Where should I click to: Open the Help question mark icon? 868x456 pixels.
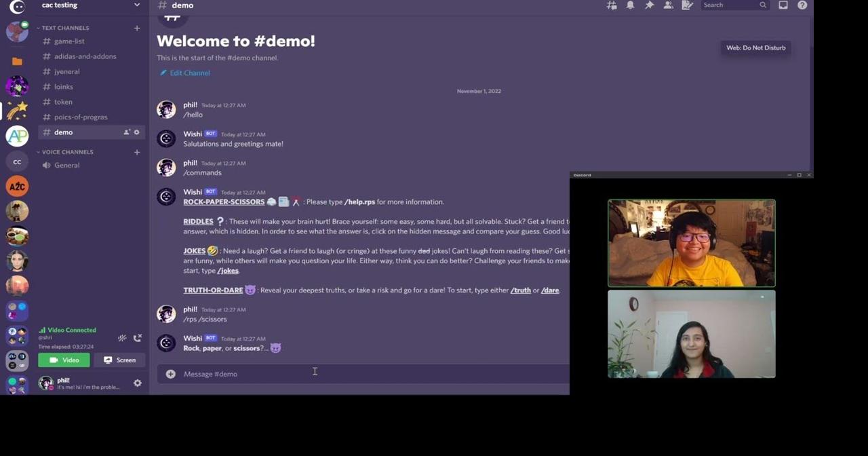802,5
